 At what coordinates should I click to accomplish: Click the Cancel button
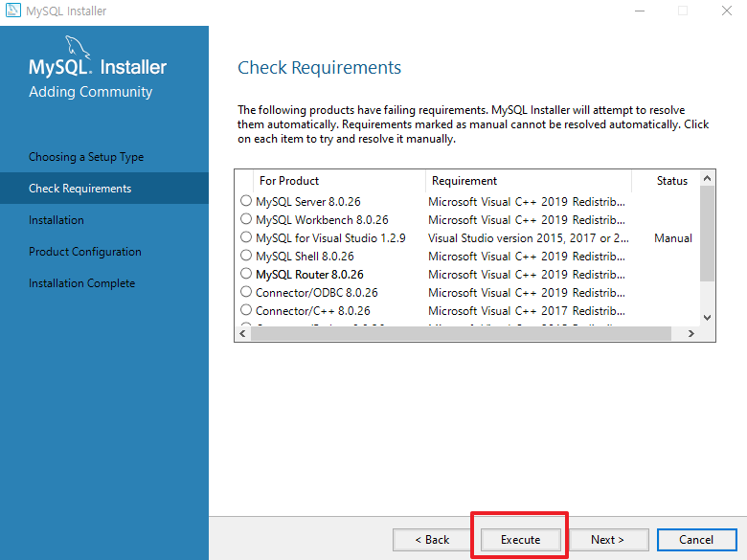696,540
